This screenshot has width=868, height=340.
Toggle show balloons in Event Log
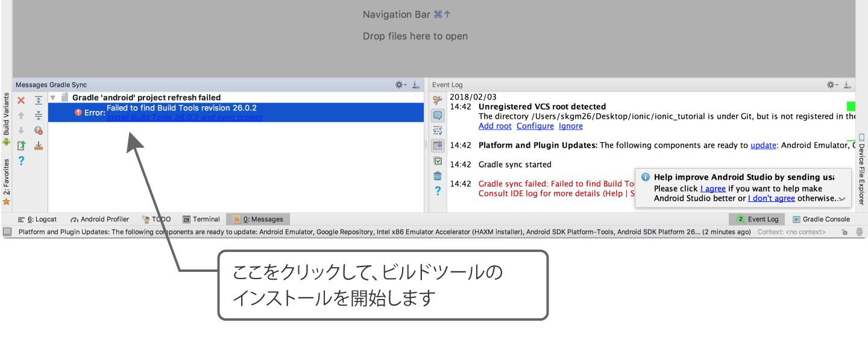(438, 115)
